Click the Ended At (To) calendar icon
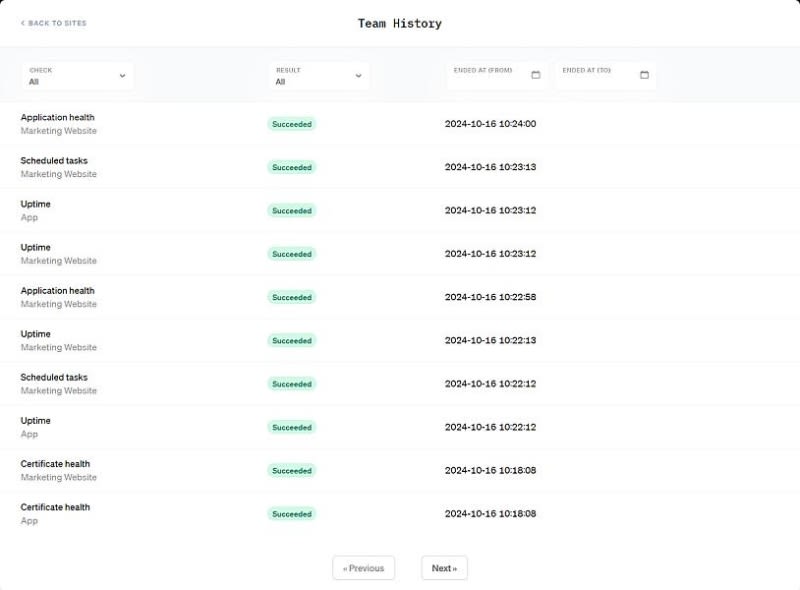This screenshot has height=590, width=800. (644, 75)
